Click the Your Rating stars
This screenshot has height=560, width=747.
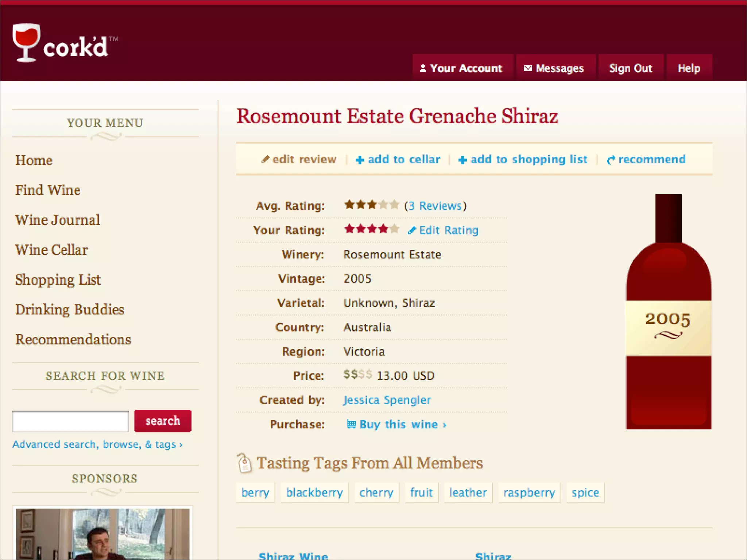[371, 229]
